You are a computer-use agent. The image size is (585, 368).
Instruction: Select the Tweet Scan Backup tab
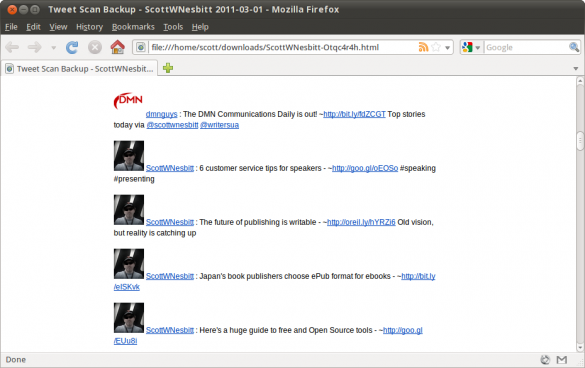(x=79, y=69)
